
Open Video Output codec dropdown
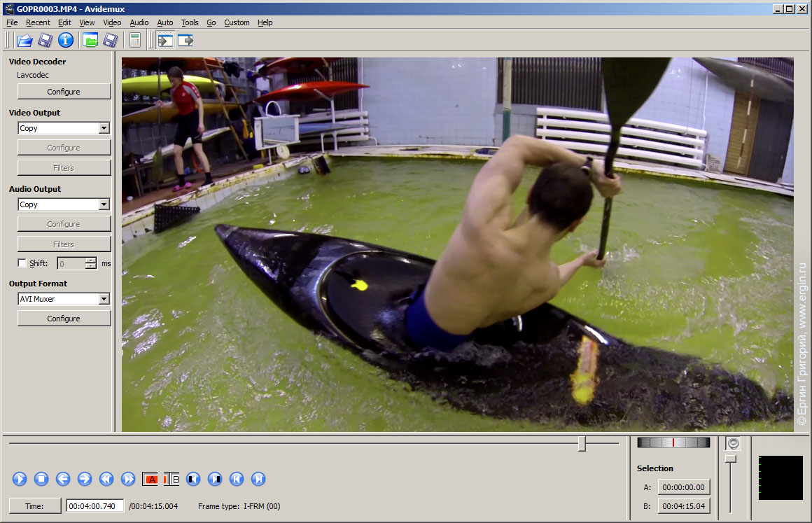click(104, 128)
